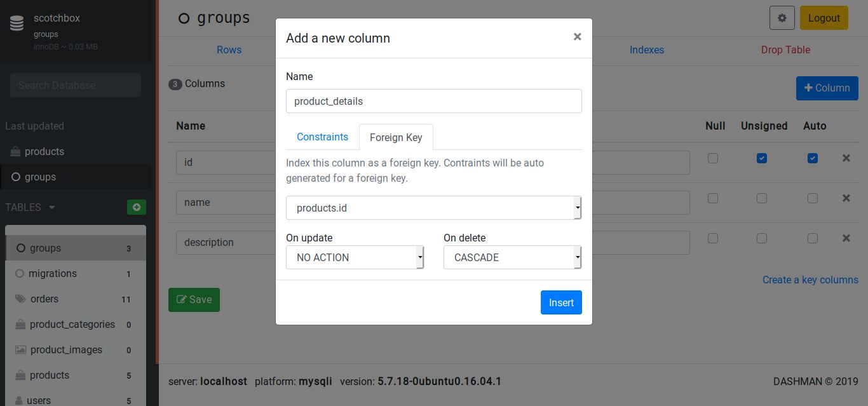Toggle Auto checkbox for id column
868x406 pixels.
pos(812,158)
